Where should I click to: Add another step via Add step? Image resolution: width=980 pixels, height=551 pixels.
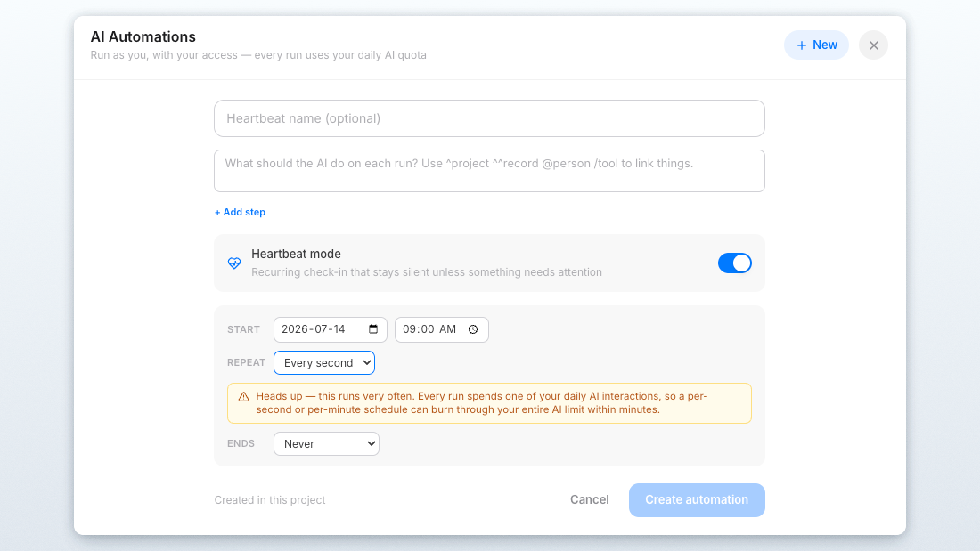[x=240, y=213]
